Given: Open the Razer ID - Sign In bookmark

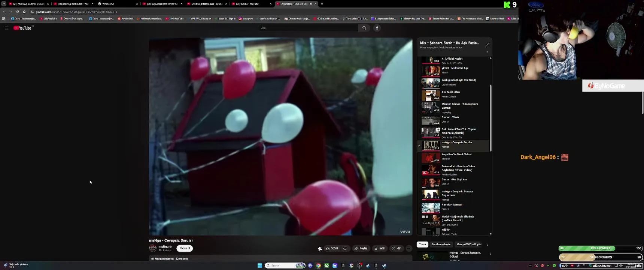Looking at the screenshot, I should click(226, 18).
